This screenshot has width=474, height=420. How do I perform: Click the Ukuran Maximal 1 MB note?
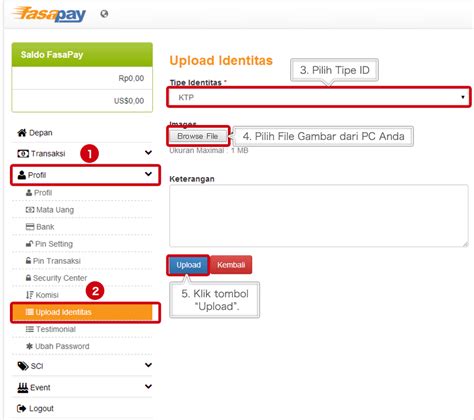(x=209, y=150)
